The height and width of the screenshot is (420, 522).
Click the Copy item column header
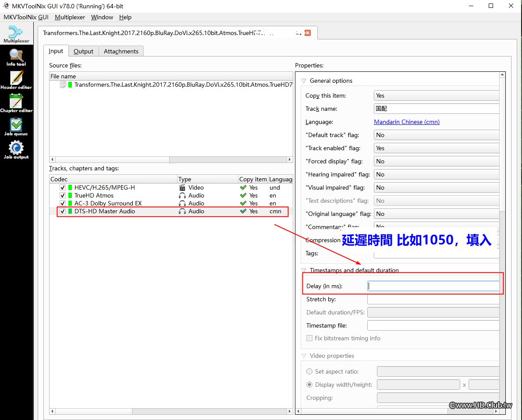click(x=253, y=179)
